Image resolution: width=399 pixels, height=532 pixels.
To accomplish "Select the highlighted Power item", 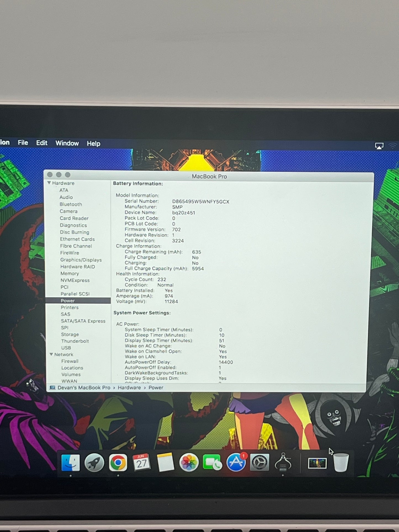I will pyautogui.click(x=78, y=301).
